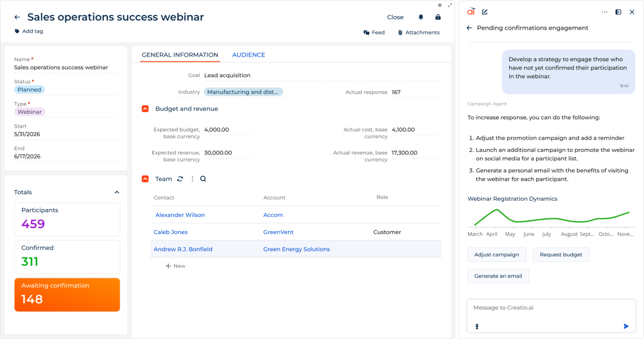Click the back arrow beside webinar title

[17, 17]
